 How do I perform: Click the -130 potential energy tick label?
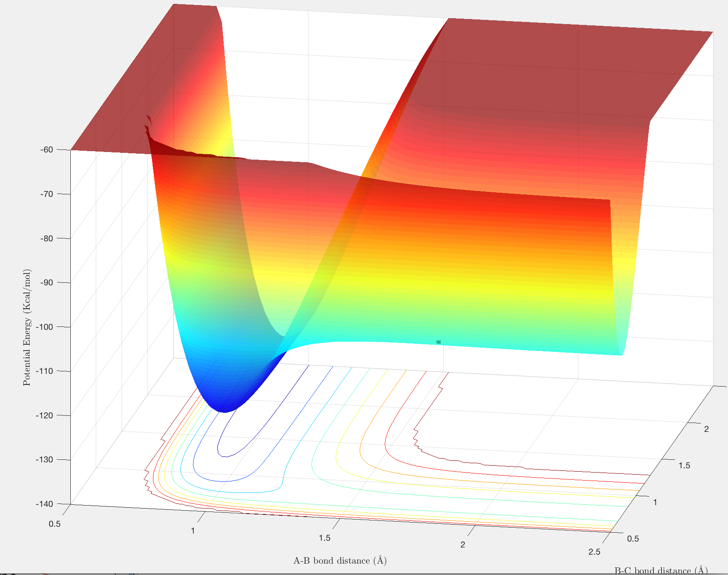click(45, 459)
